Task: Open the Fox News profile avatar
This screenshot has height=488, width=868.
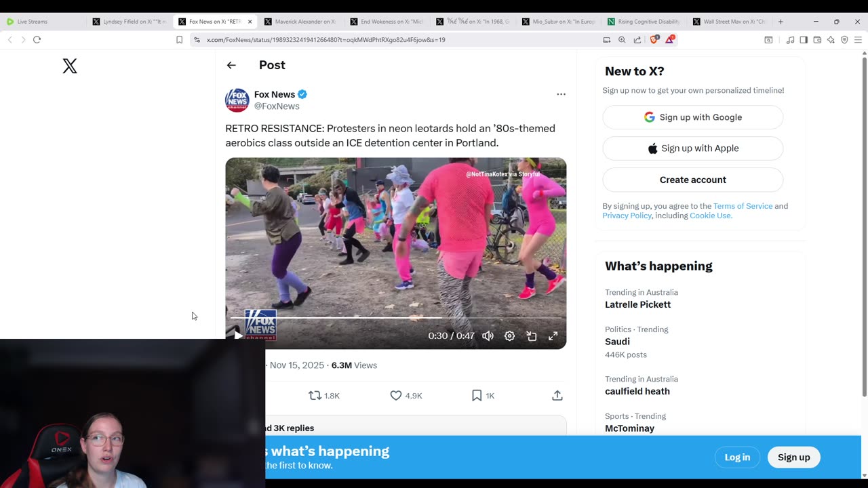Action: coord(237,100)
